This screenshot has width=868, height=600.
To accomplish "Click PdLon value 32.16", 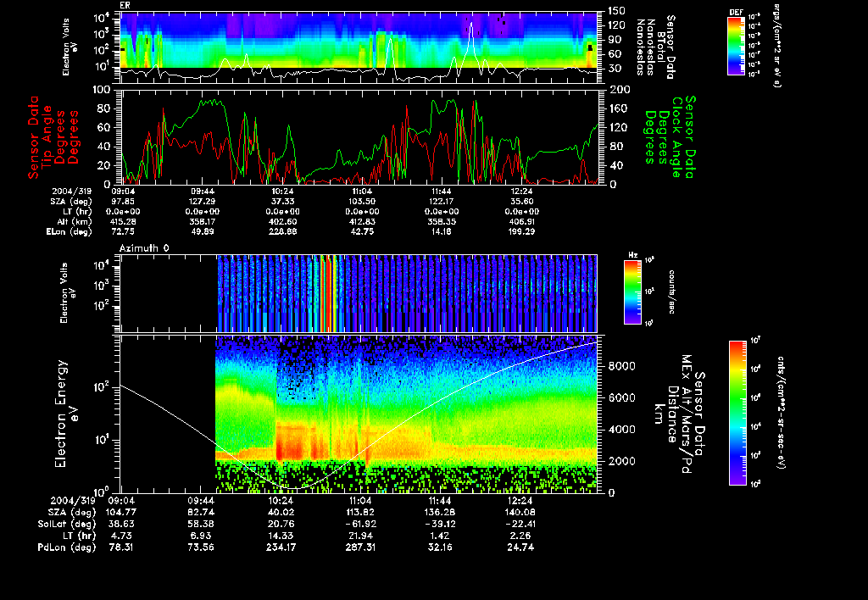I will 440,547.
